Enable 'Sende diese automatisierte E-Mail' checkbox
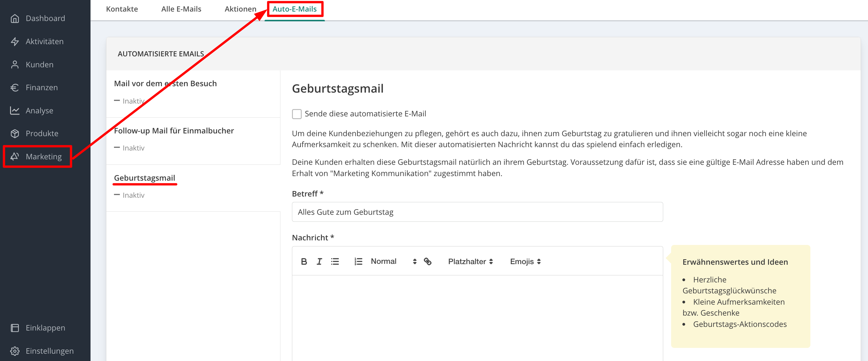This screenshot has height=361, width=868. (x=297, y=114)
